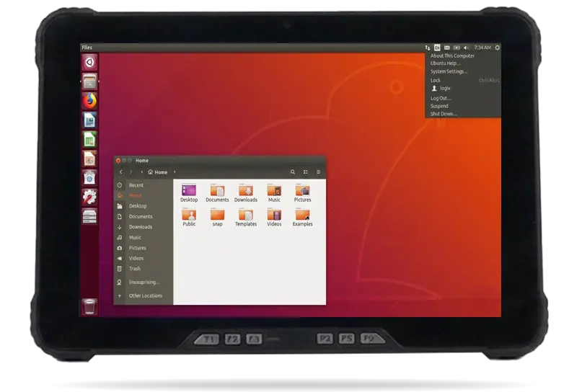Click the volume icon in top panel
The height and width of the screenshot is (392, 569).
(466, 48)
